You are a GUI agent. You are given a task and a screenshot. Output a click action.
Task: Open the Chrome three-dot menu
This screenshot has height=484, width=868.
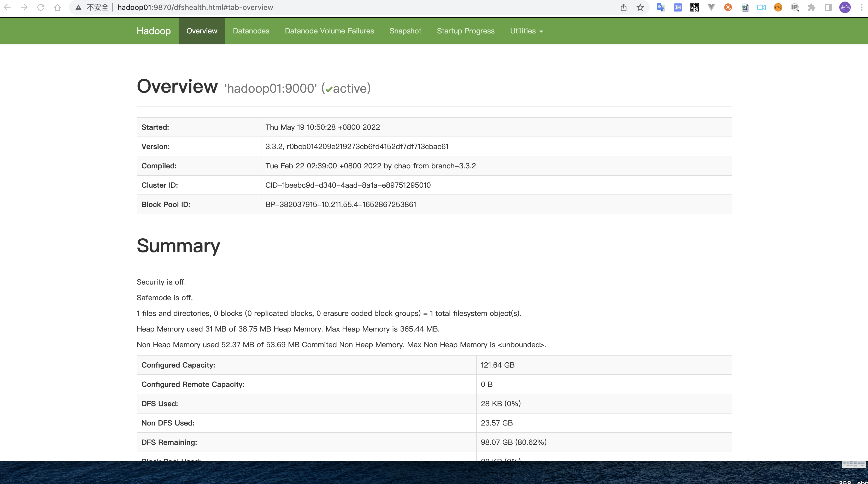point(861,7)
